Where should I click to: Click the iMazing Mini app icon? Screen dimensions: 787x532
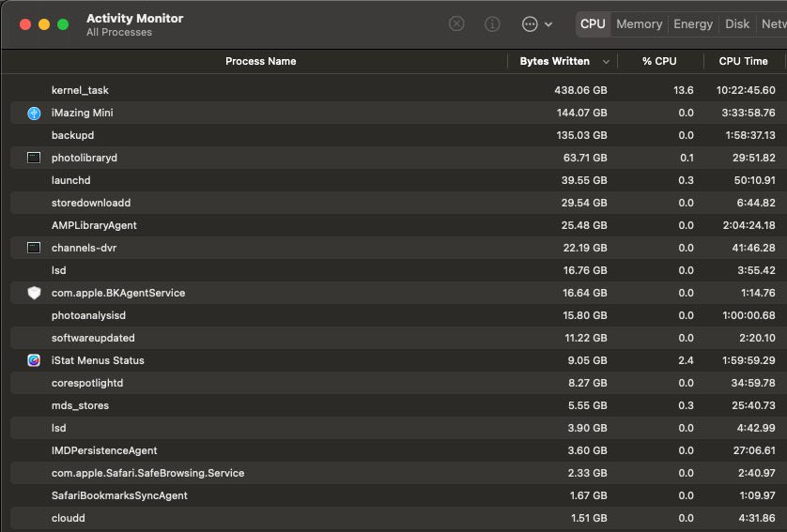(x=34, y=113)
